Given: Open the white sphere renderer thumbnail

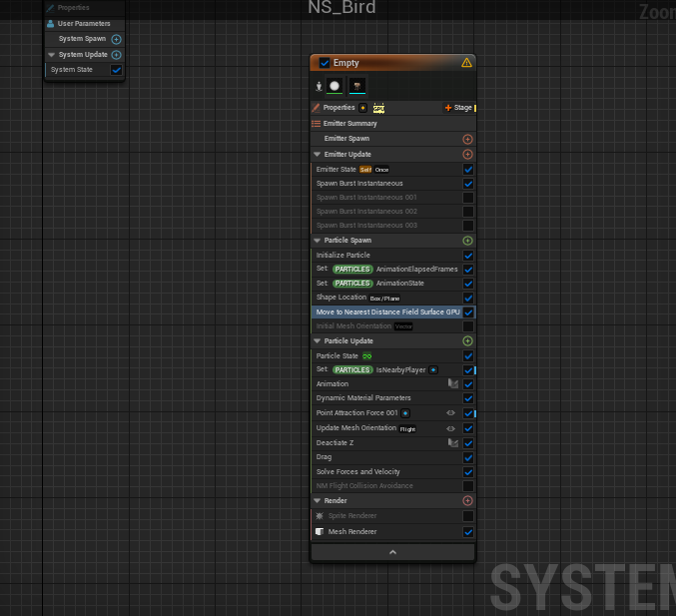Looking at the screenshot, I should [335, 86].
